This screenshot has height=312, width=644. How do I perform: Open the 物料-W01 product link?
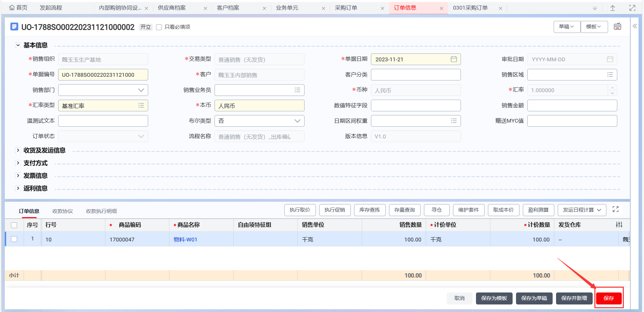(185, 239)
